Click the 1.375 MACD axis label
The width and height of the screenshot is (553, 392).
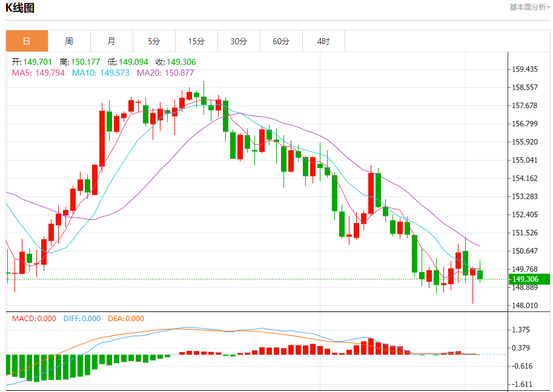[521, 330]
